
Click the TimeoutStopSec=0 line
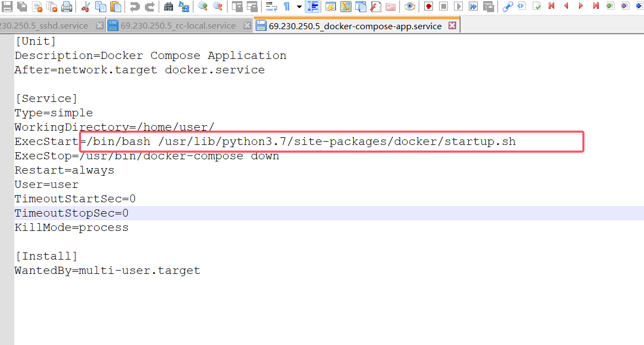pyautogui.click(x=72, y=213)
